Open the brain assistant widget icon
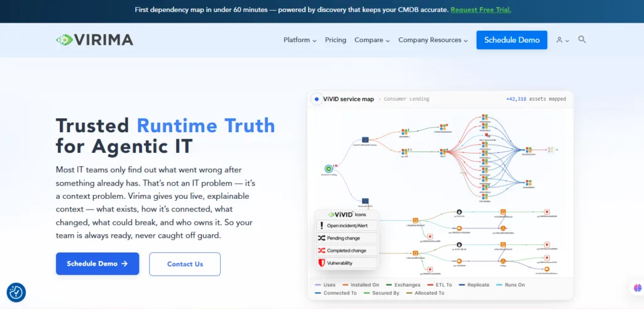 click(x=638, y=288)
